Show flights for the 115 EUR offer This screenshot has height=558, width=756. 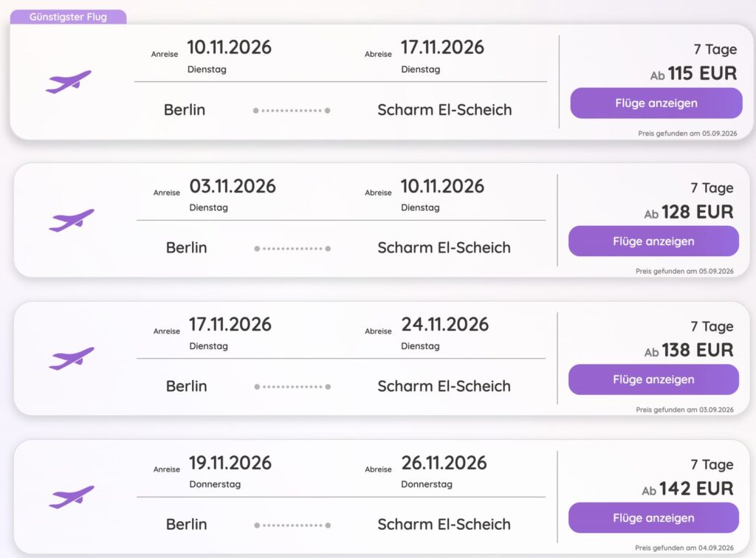[x=656, y=103]
